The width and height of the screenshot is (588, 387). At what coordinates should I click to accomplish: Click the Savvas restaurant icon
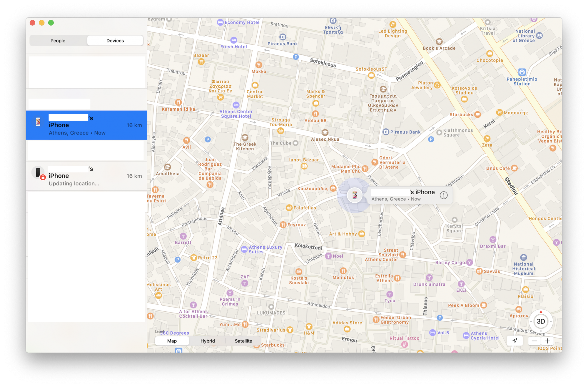click(x=479, y=271)
